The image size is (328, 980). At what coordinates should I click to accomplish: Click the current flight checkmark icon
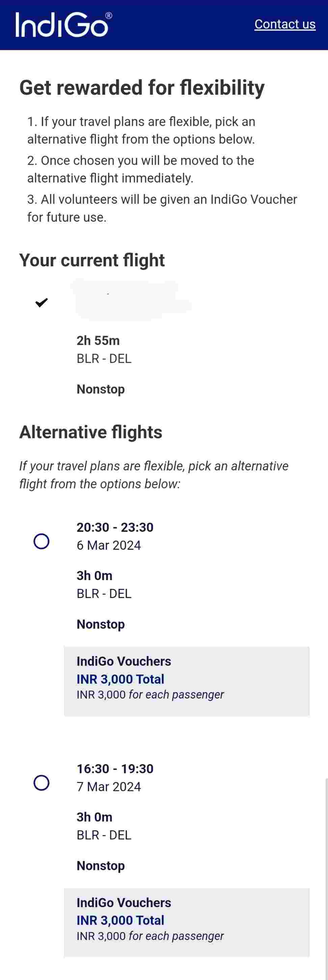tap(42, 302)
